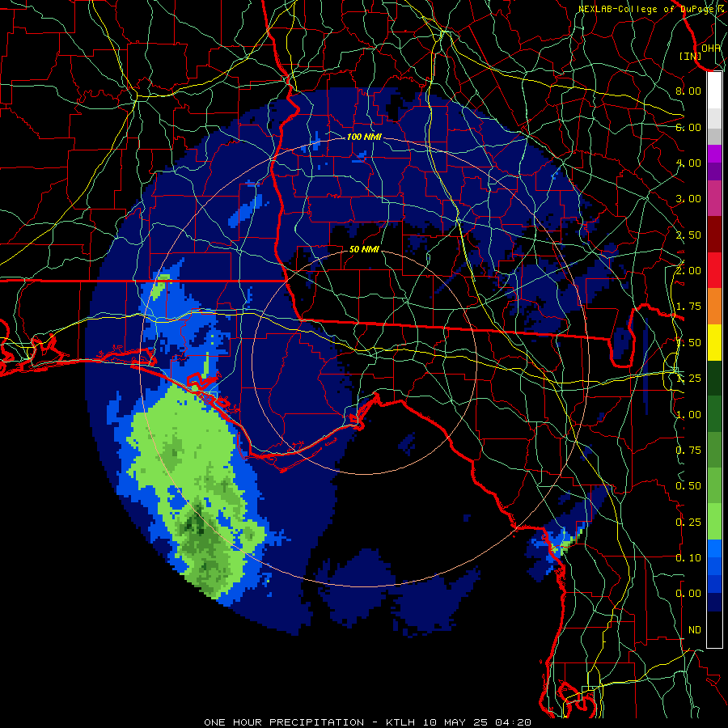The width and height of the screenshot is (728, 728).
Task: Select the 3.00 legend value
Action: tap(688, 199)
